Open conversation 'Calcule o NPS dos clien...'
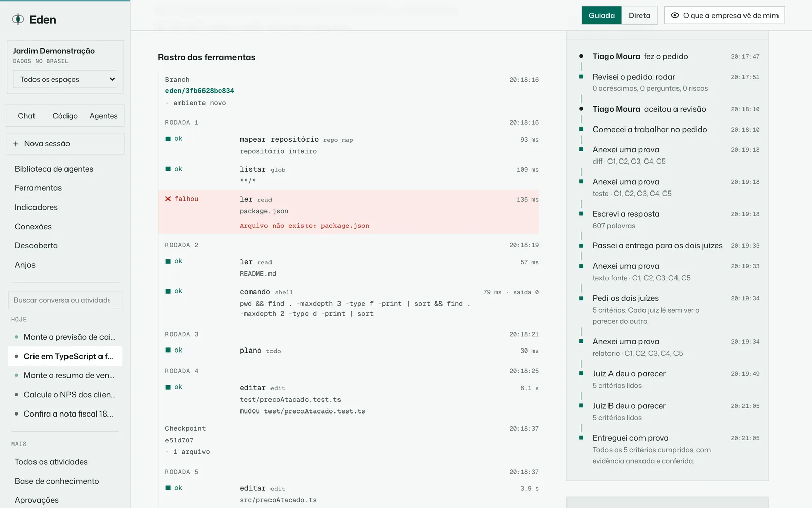This screenshot has height=508, width=812. tap(65, 395)
